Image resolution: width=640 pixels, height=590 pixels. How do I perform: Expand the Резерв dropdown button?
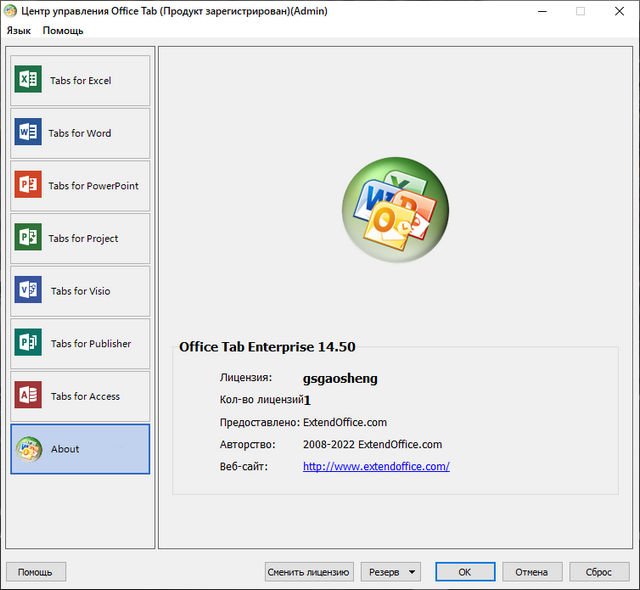click(390, 572)
